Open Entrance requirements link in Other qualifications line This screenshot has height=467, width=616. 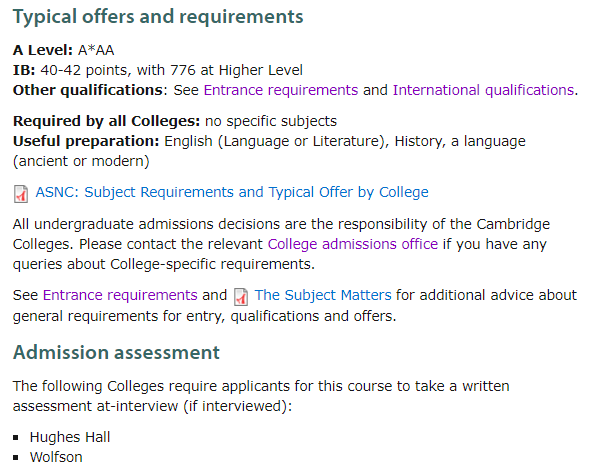coord(280,90)
